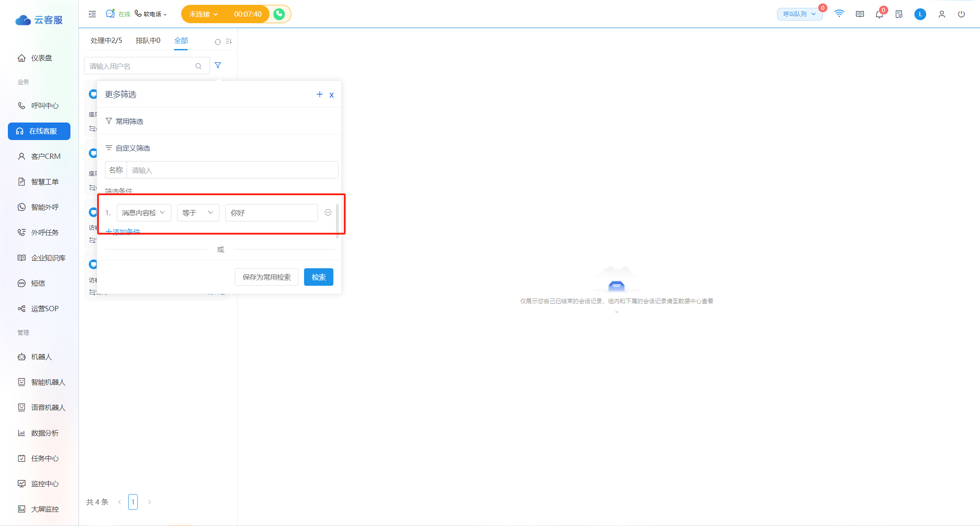Screen dimensions: 980x526
Task: Close the 更多筛选 panel
Action: pos(332,95)
